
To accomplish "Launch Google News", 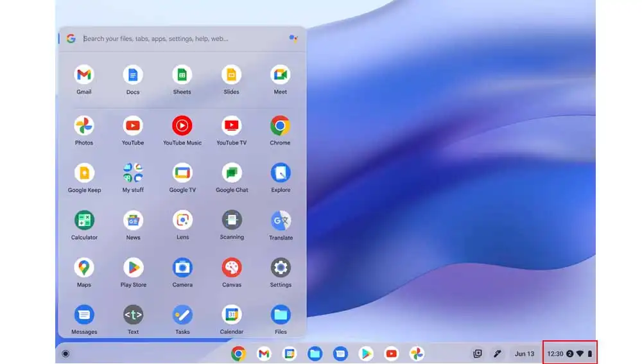I will tap(133, 220).
